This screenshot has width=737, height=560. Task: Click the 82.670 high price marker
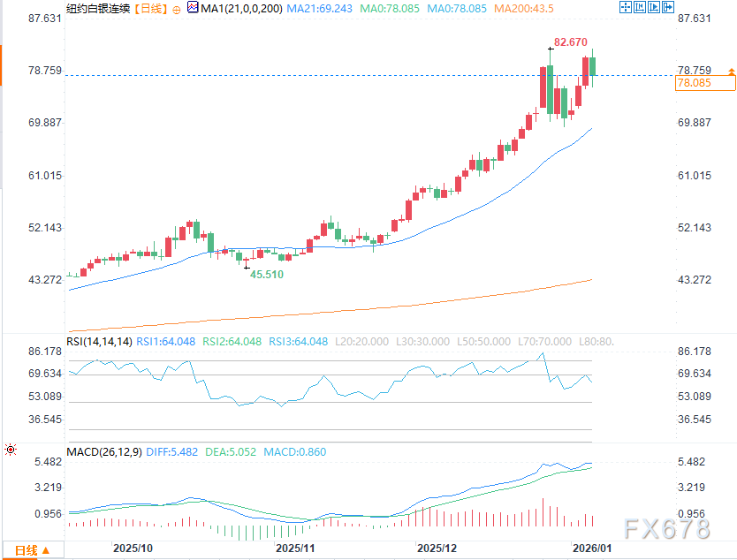571,42
